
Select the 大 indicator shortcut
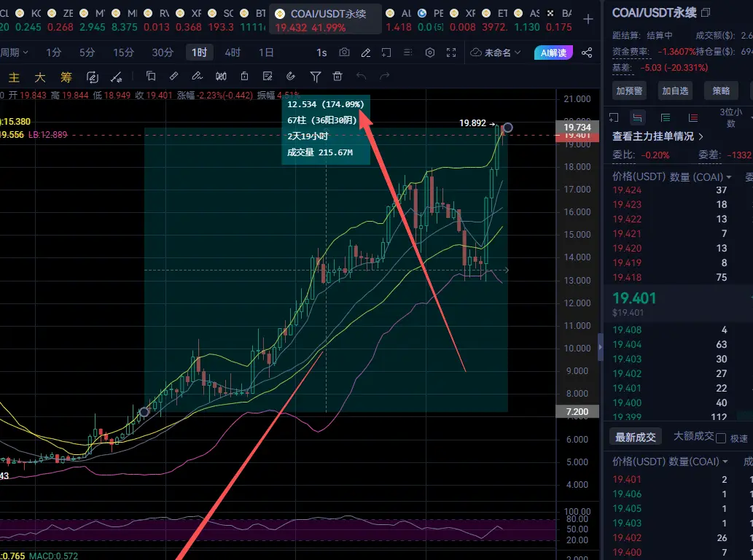[x=40, y=77]
